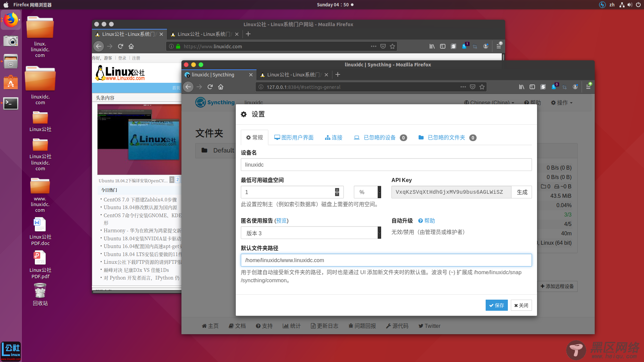Open a new tab in the Syncthing window
644x362 pixels.
pyautogui.click(x=338, y=74)
